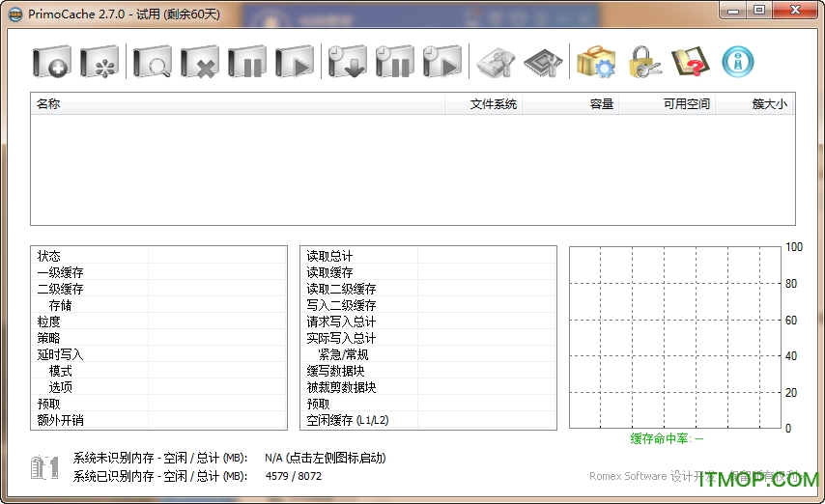825x504 pixels.
Task: Select the 实际写入总计 row
Action: 428,337
